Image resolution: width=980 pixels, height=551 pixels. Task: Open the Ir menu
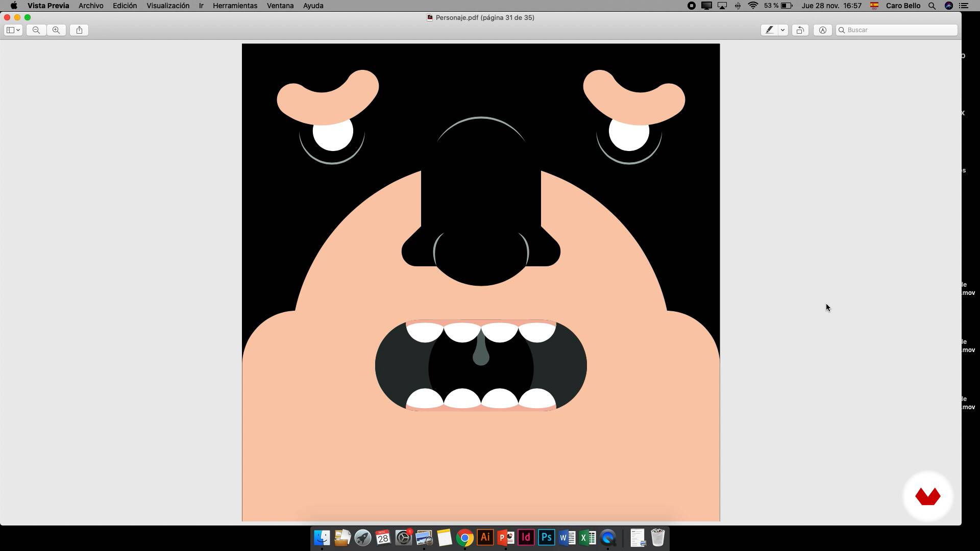[x=201, y=6]
